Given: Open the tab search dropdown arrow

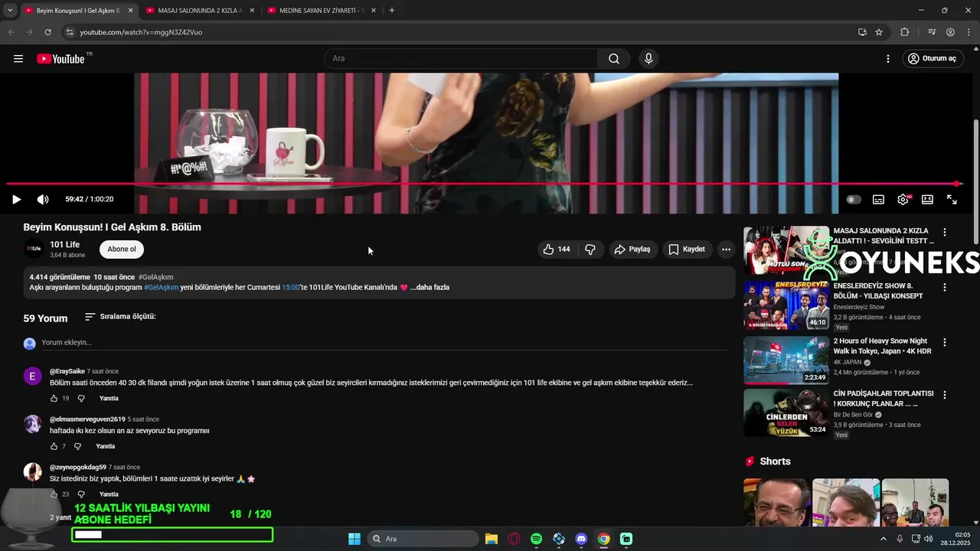Looking at the screenshot, I should [x=9, y=11].
